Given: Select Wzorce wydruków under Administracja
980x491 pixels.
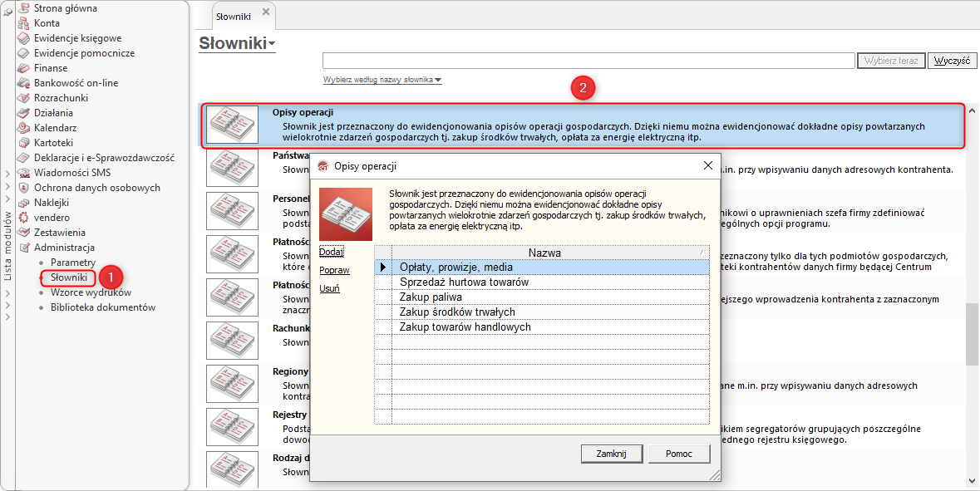Looking at the screenshot, I should pos(91,292).
